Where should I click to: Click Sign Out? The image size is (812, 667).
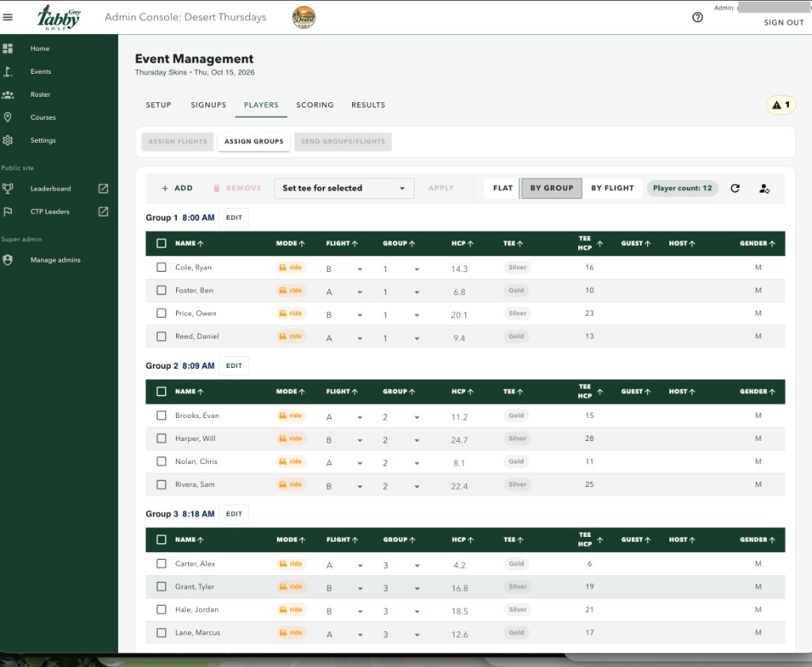pyautogui.click(x=783, y=23)
